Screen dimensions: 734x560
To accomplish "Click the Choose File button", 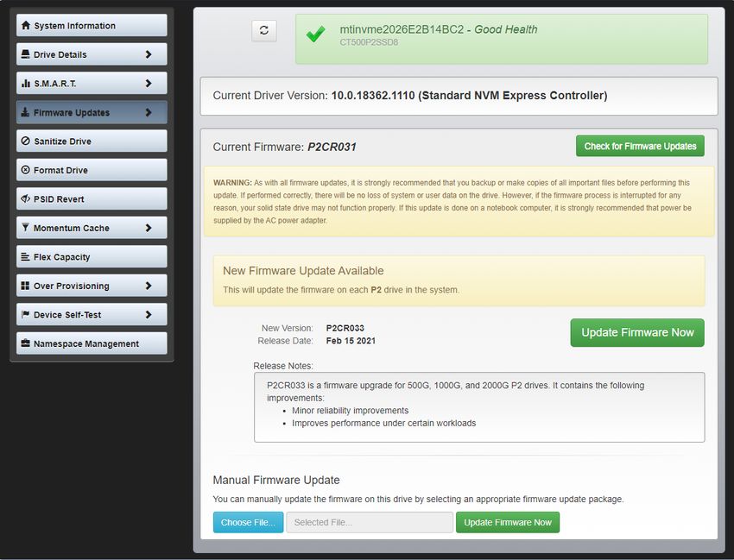I will point(248,522).
